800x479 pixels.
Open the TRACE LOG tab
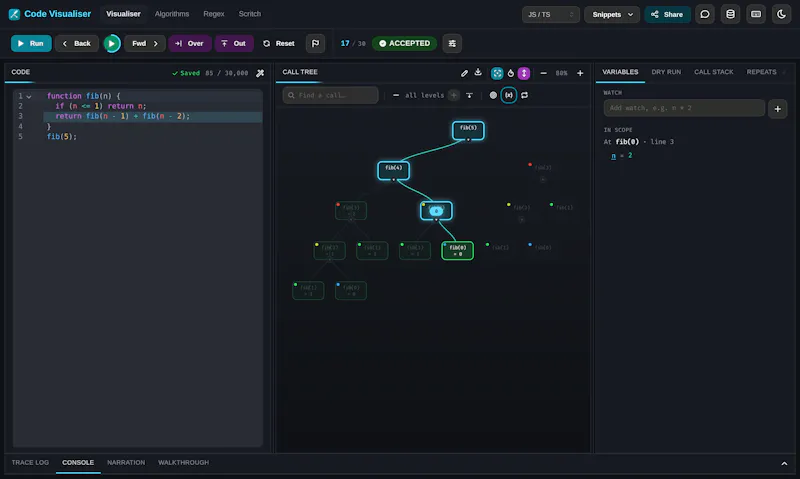[x=30, y=463]
